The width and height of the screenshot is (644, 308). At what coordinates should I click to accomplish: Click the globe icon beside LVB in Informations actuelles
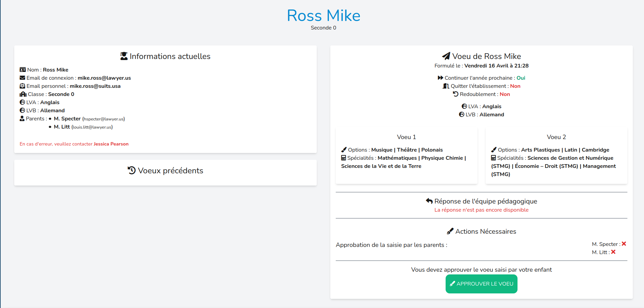tap(22, 111)
